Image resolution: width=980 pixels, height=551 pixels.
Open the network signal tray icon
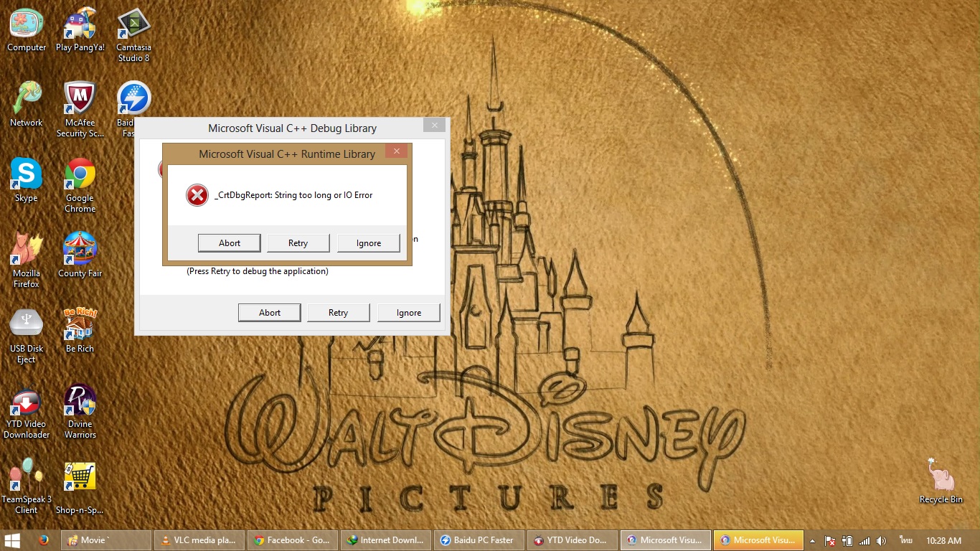864,540
